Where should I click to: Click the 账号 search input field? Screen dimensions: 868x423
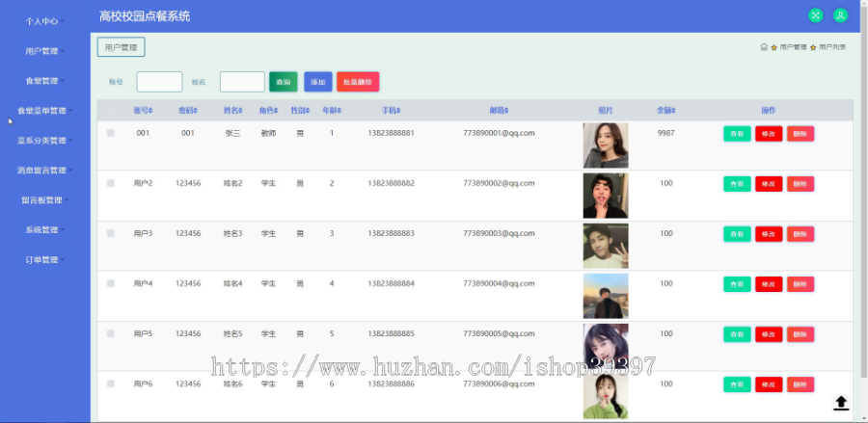(x=159, y=82)
